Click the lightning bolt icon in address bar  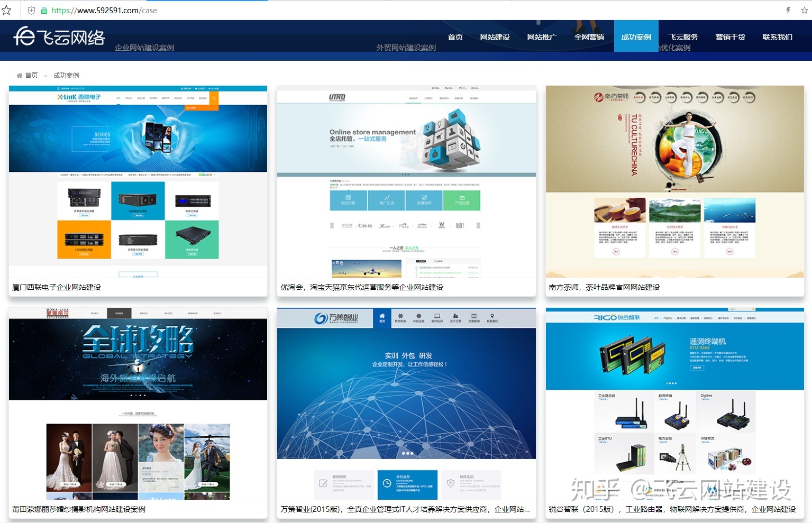[788, 10]
